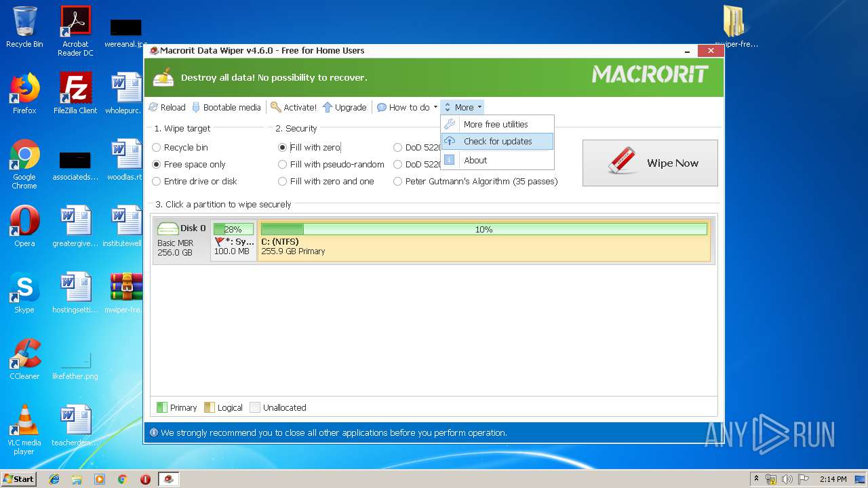Select Disk 0 in the disk list
Screen dimensions: 868x488
[181, 240]
